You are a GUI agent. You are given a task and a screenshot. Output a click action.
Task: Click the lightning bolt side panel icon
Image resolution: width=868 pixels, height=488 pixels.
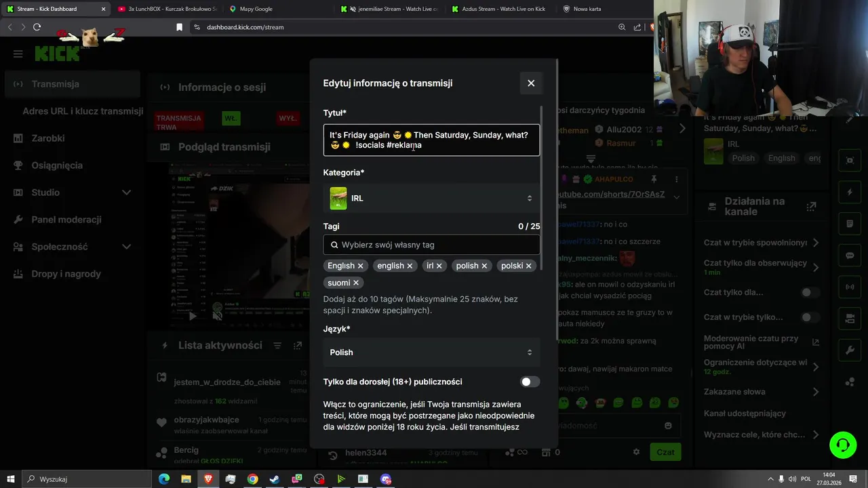coord(850,192)
